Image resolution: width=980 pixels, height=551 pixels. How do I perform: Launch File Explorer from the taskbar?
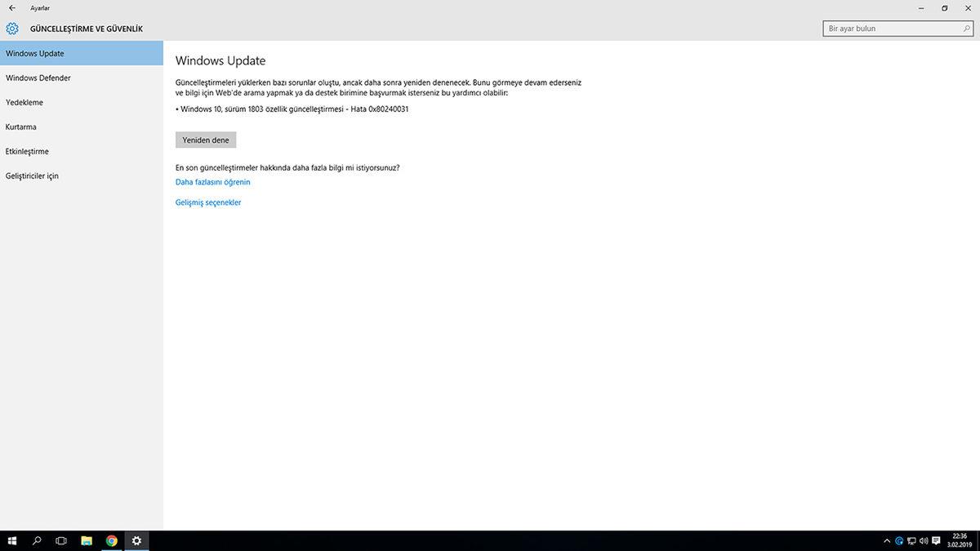(x=86, y=540)
